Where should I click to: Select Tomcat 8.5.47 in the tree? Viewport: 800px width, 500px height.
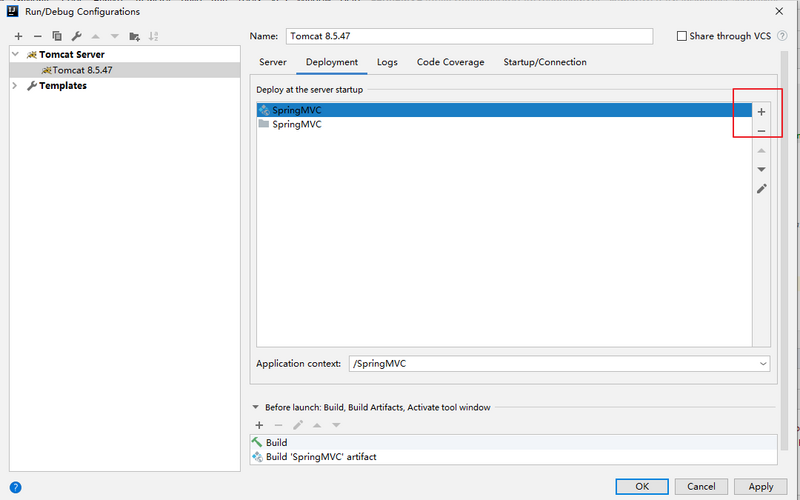coord(124,70)
